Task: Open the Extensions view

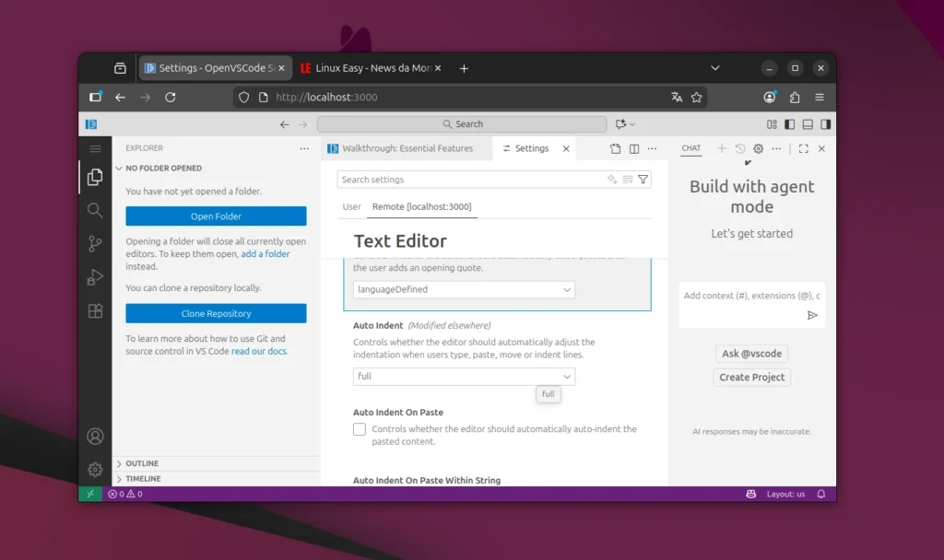Action: (x=93, y=310)
